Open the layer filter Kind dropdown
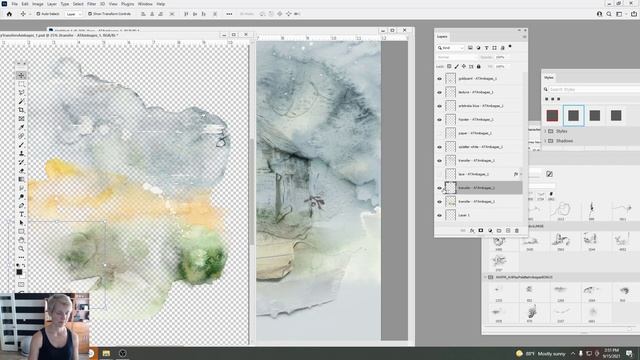 tap(451, 48)
